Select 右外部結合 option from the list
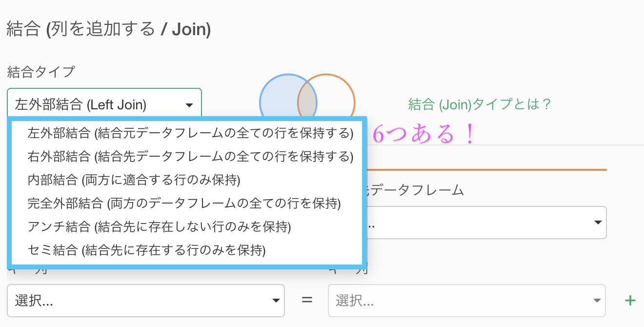The image size is (644, 327). click(191, 156)
